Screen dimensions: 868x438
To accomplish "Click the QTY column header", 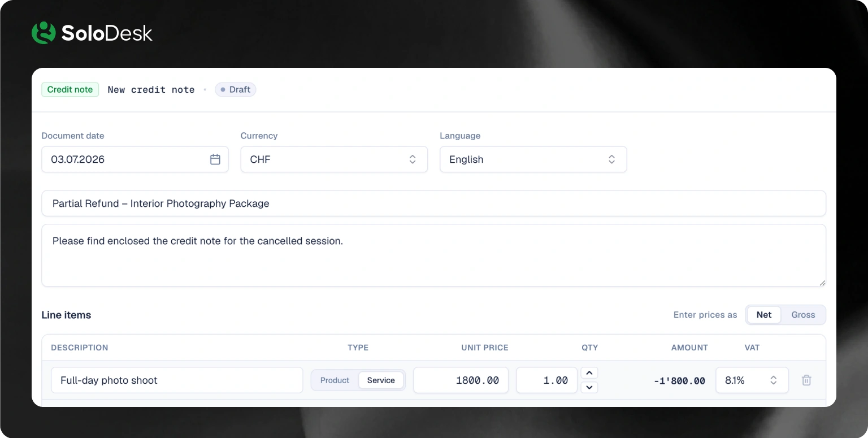I will pos(590,348).
